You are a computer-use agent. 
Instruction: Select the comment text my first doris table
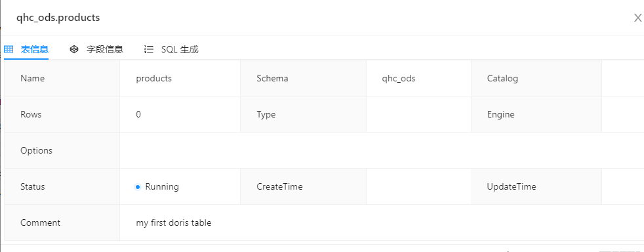coord(174,223)
